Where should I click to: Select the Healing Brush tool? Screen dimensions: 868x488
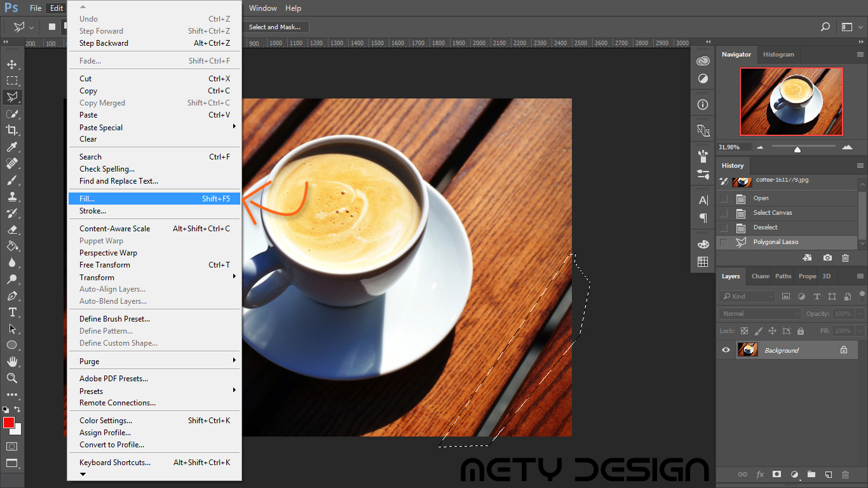pyautogui.click(x=12, y=163)
